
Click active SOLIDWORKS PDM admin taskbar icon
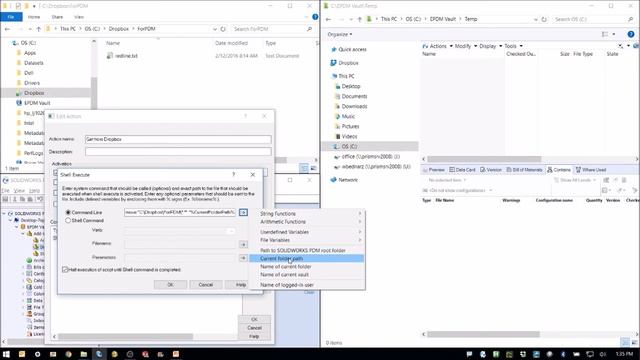point(99,354)
